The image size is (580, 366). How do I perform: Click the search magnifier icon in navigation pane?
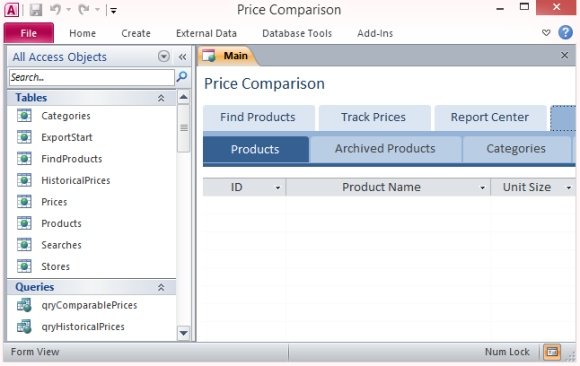182,77
